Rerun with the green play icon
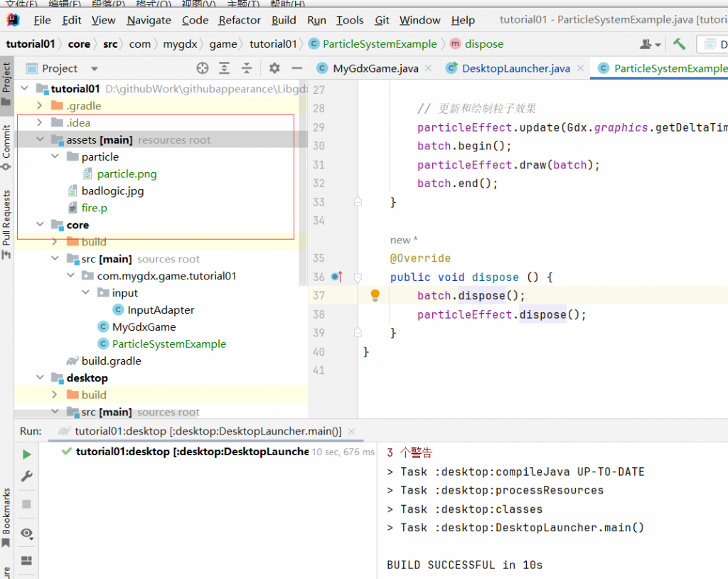Viewport: 728px width, 579px height. click(x=27, y=455)
